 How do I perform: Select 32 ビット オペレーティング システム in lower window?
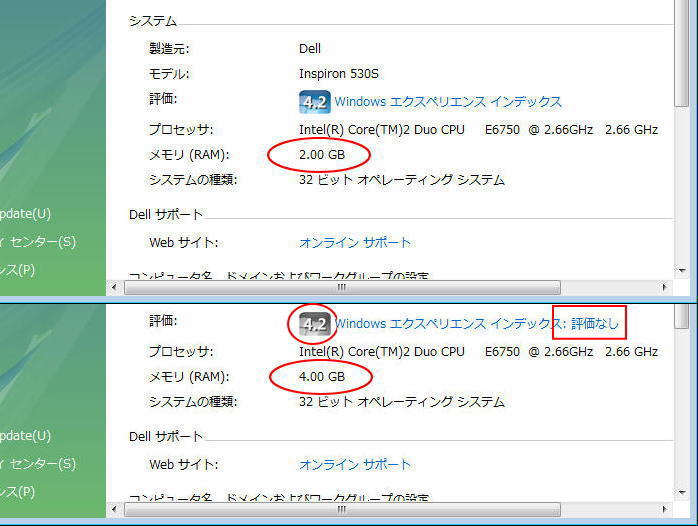(x=402, y=402)
